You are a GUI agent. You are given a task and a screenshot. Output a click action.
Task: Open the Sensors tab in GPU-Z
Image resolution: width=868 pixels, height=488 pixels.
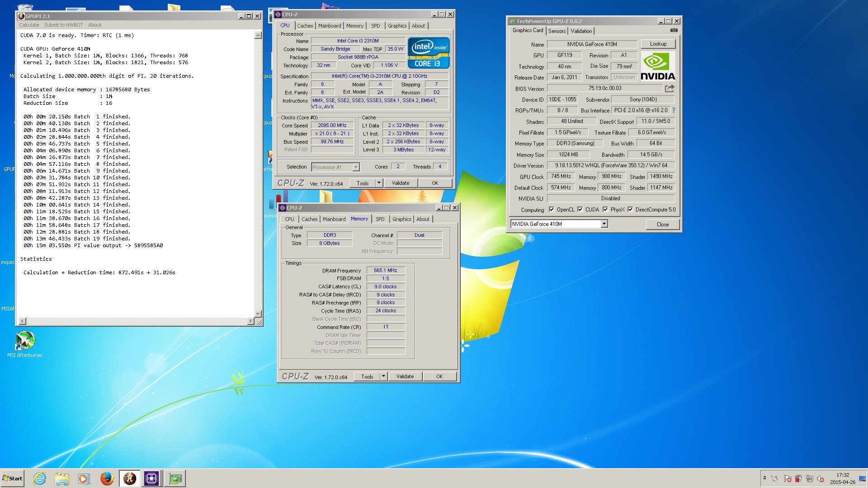click(557, 31)
